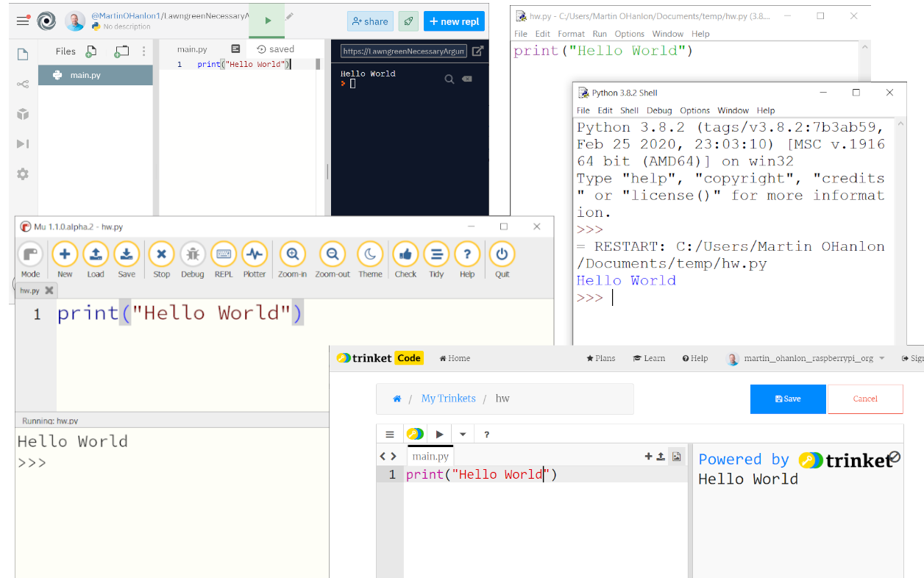Screen dimensions: 924x578
Task: Click the Mode icon in Mu toolbar
Action: (30, 255)
